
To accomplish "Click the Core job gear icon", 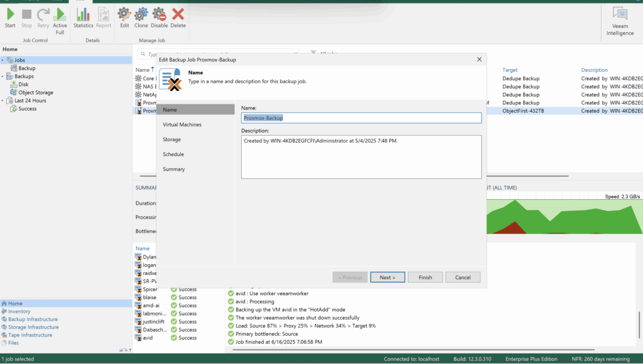I will [x=138, y=79].
